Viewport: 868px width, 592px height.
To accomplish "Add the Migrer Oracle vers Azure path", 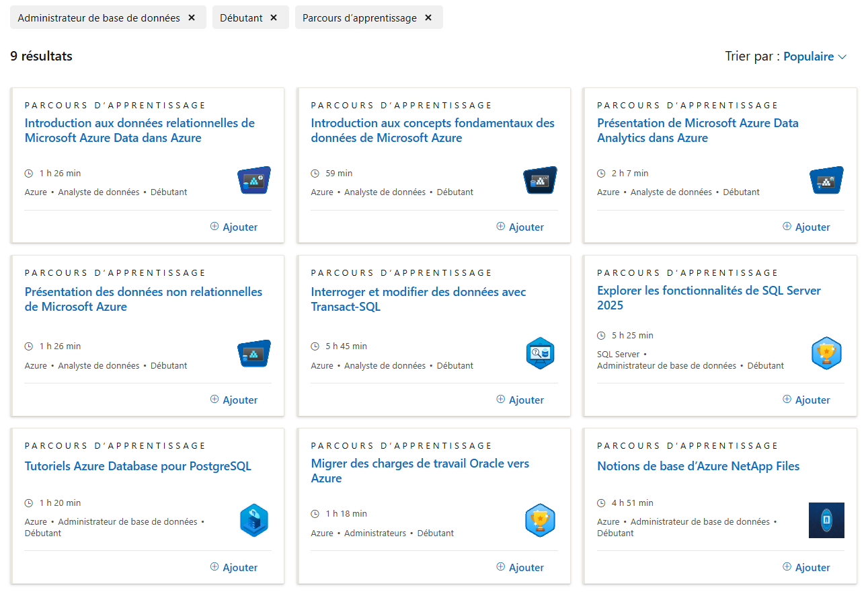I will point(520,567).
